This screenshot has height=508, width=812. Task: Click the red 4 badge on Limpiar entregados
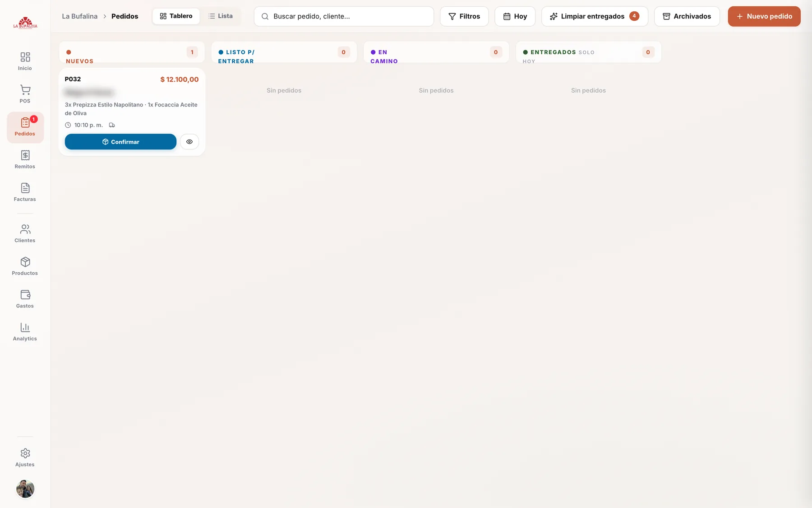pyautogui.click(x=634, y=16)
